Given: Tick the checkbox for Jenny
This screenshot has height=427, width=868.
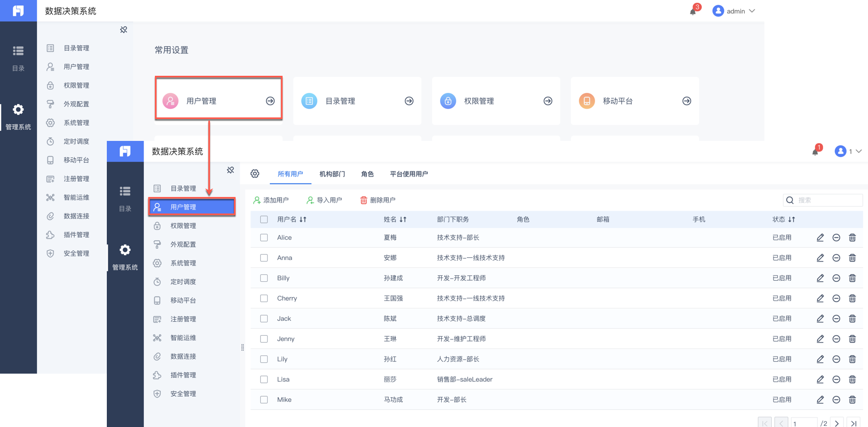Looking at the screenshot, I should click(264, 339).
